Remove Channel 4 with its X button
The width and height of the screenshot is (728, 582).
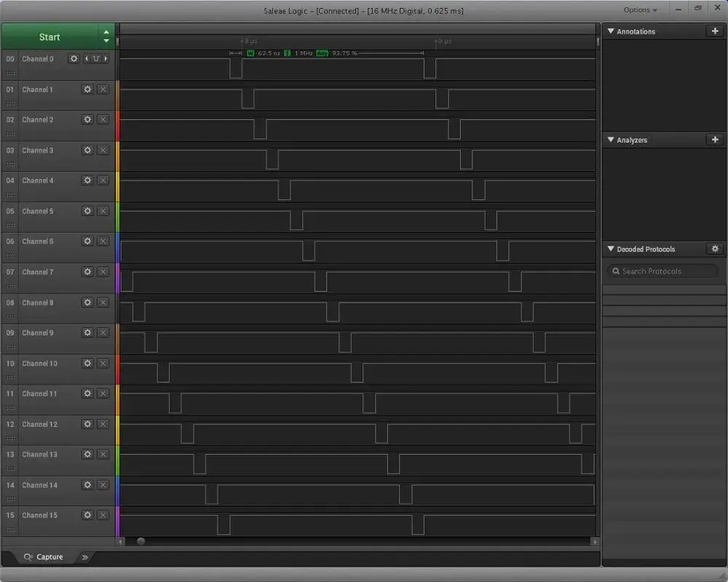[x=103, y=180]
